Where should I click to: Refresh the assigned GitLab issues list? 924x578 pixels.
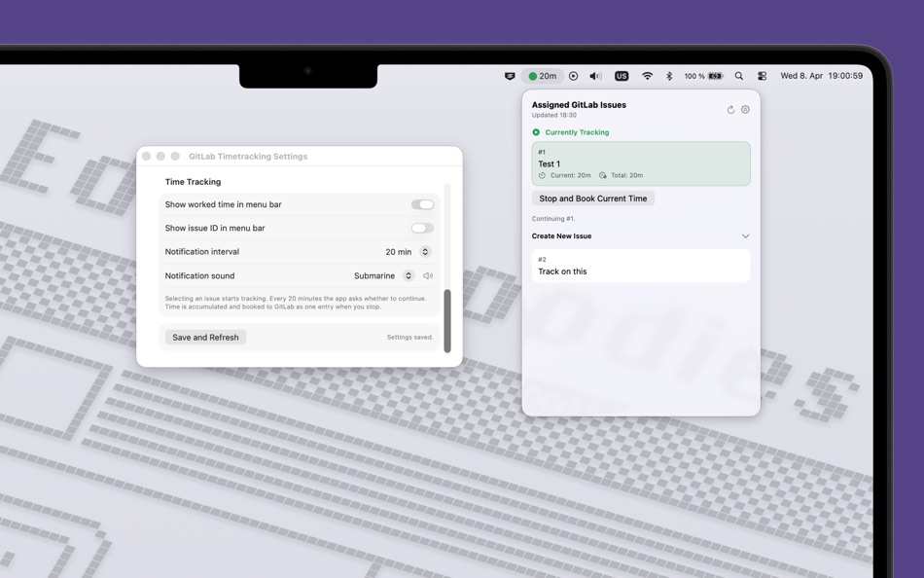tap(730, 110)
